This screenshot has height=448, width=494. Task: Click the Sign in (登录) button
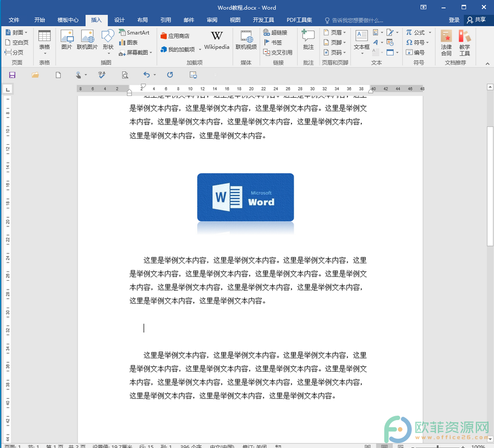click(454, 20)
